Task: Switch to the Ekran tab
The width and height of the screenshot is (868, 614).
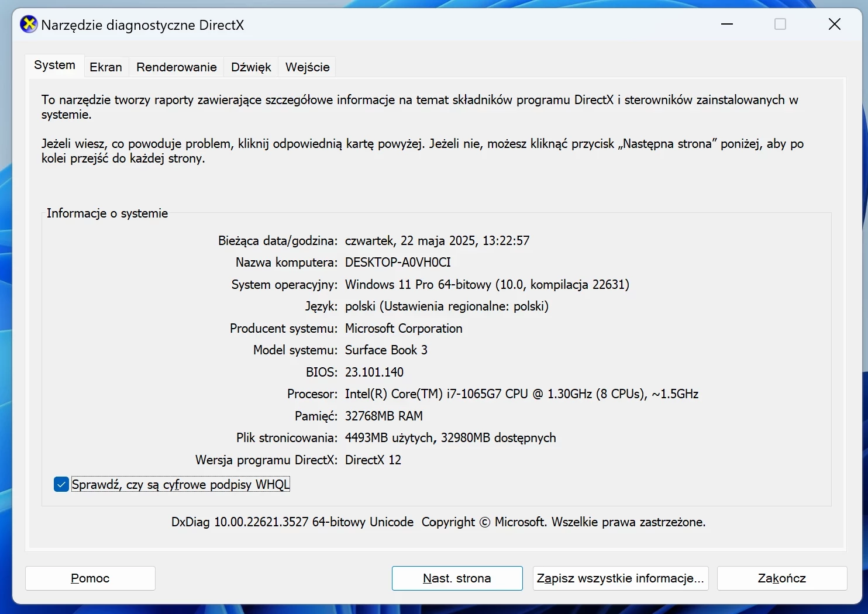Action: [106, 67]
